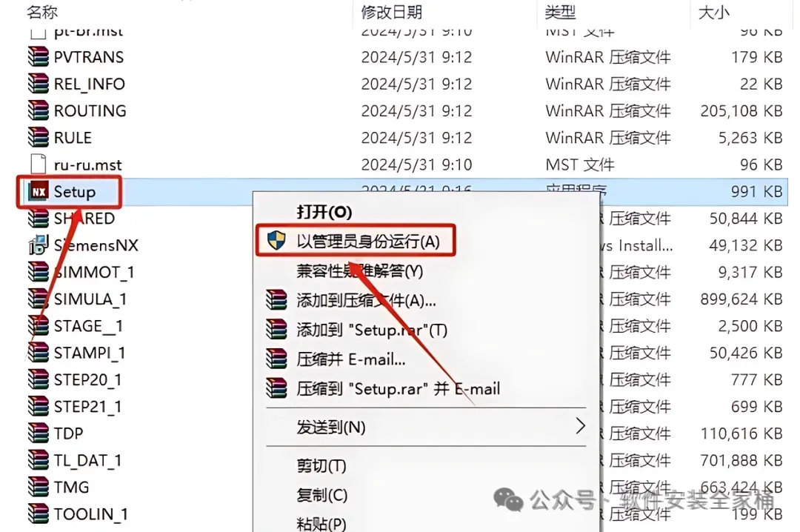This screenshot has width=800, height=532.
Task: Choose 以管理员身份运行(A) menu entry
Action: click(368, 241)
